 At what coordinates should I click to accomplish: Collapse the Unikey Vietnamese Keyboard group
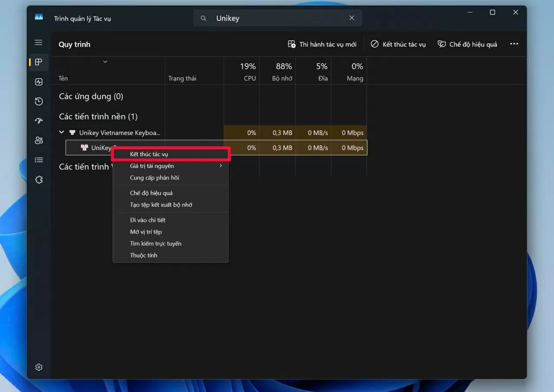pyautogui.click(x=61, y=132)
